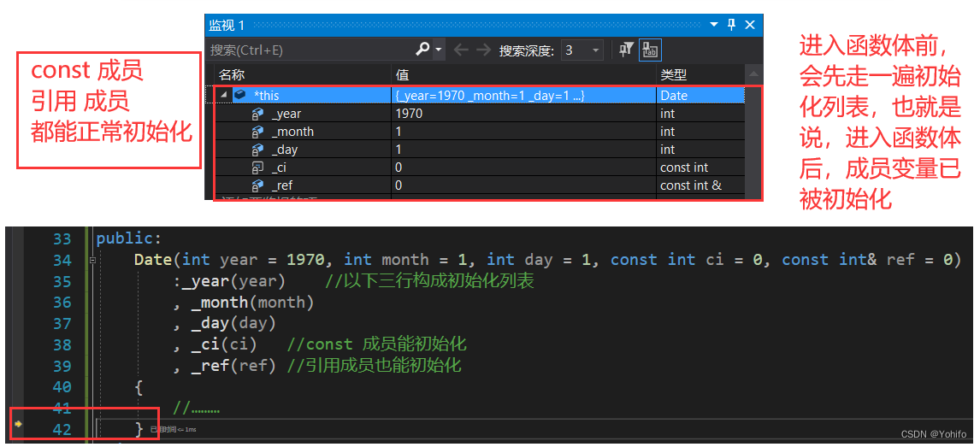Click the value 1970 of _year

click(410, 114)
